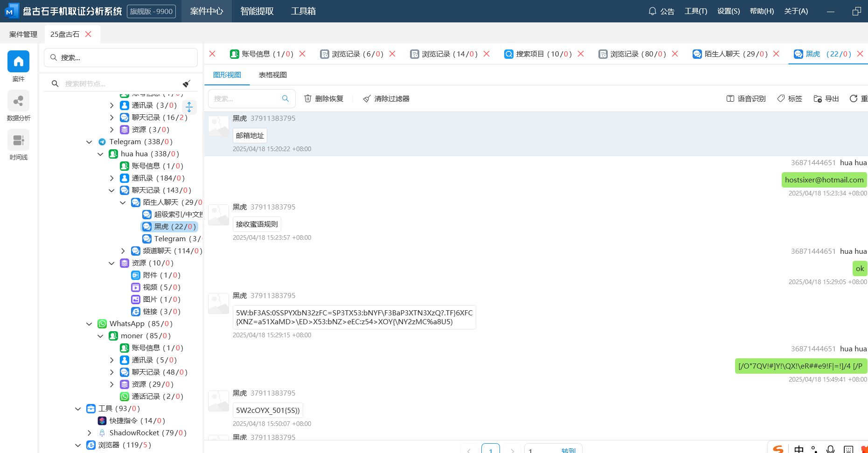Select Telegram (3/ chat under 陌生人聊天
Viewport: 868px width, 453px height.
click(x=172, y=239)
